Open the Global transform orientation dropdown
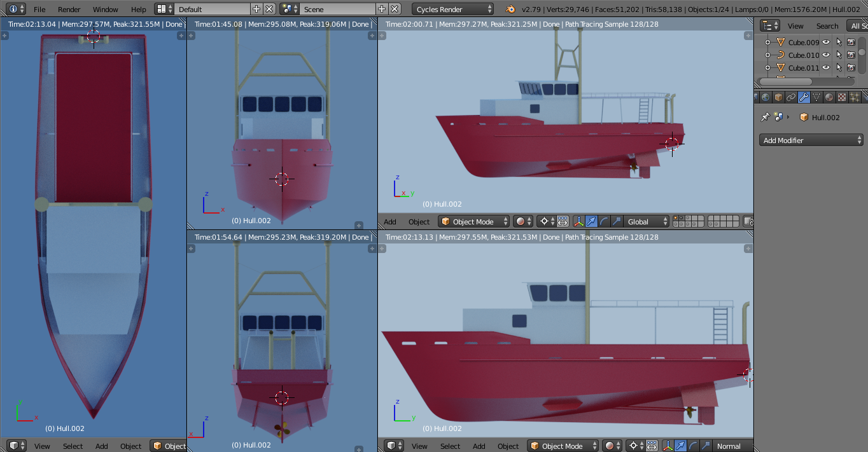The width and height of the screenshot is (868, 452). 647,221
